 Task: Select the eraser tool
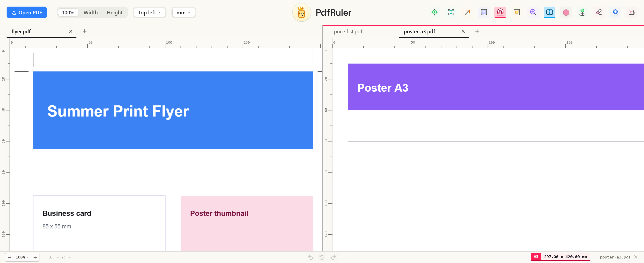pos(599,12)
